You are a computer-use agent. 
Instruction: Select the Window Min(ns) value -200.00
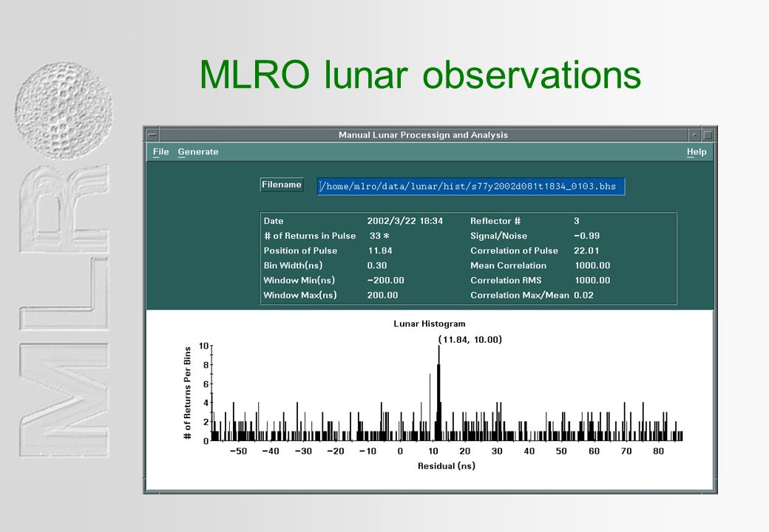[385, 280]
